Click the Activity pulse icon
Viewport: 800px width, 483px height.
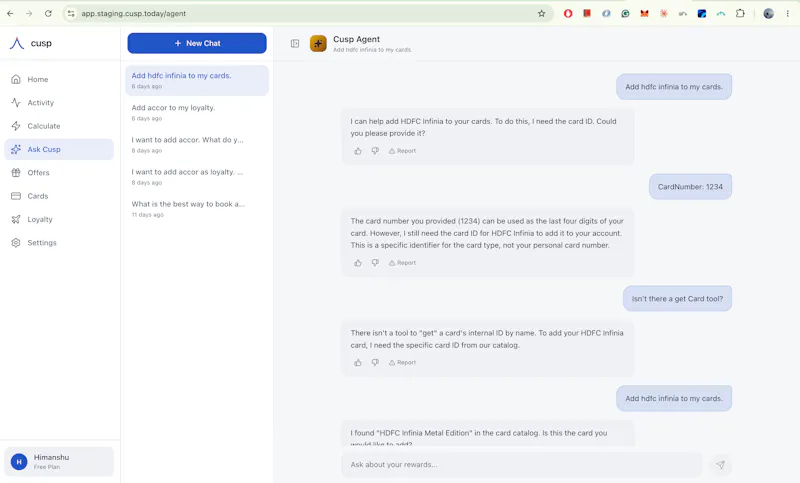point(16,103)
